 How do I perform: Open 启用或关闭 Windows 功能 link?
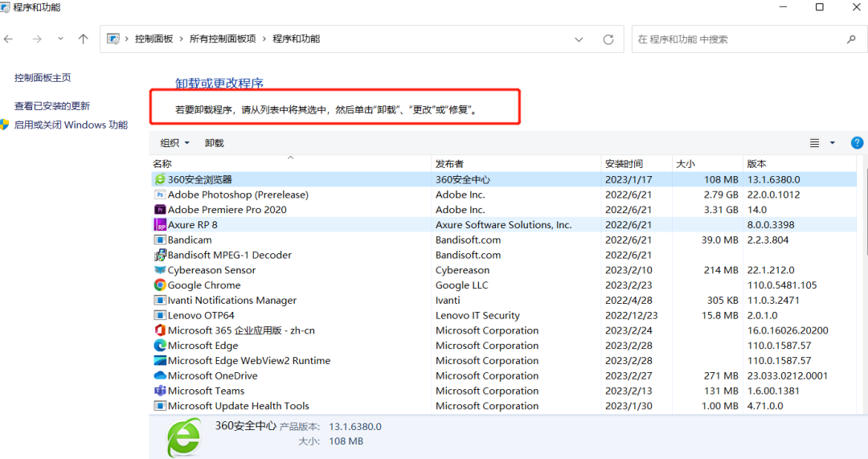click(x=71, y=125)
